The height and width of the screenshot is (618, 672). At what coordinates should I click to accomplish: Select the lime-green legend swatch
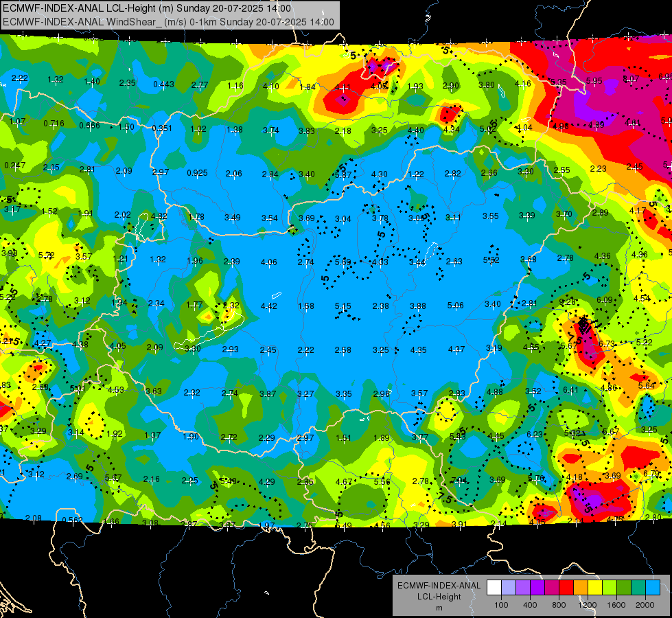pos(610,588)
